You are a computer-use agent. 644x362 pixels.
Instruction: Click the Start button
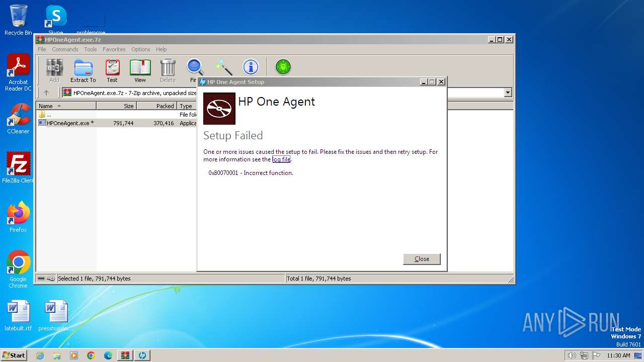click(x=14, y=355)
